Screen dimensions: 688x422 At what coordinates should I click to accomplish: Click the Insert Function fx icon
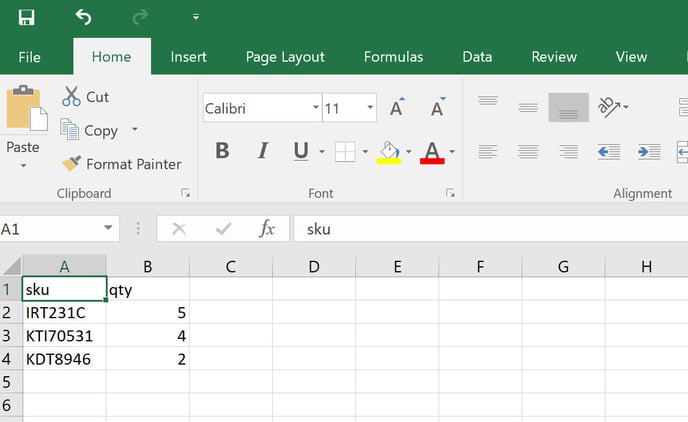[x=267, y=229]
